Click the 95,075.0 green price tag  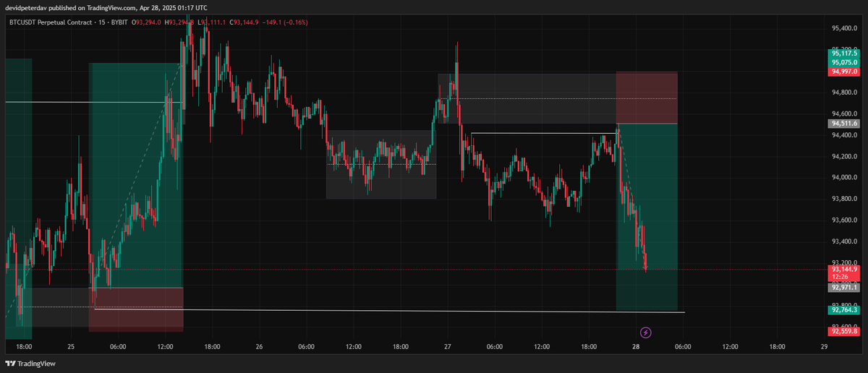(x=844, y=62)
